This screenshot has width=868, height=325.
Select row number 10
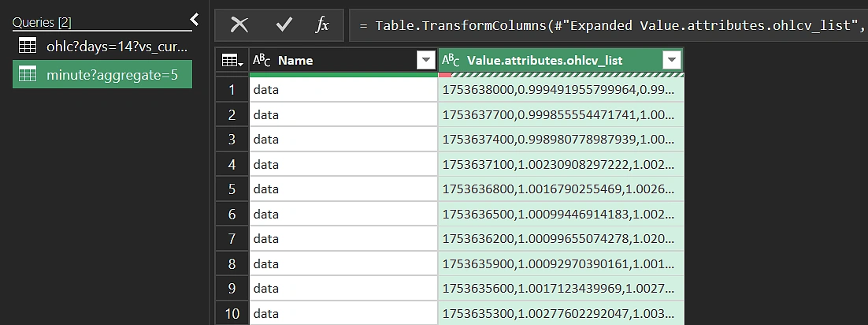coord(232,313)
